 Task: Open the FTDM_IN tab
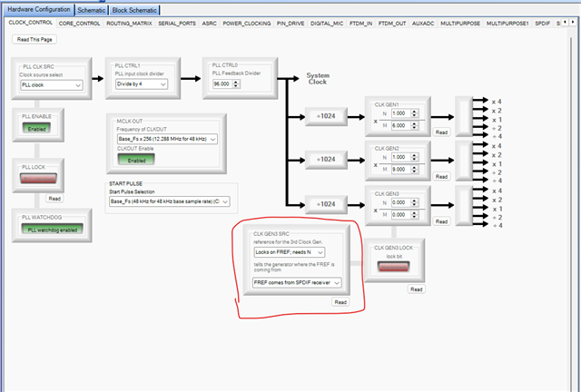coord(361,24)
